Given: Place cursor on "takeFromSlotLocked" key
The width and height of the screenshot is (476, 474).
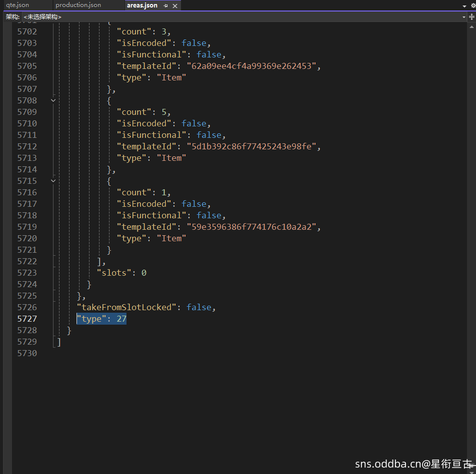Looking at the screenshot, I should pyautogui.click(x=124, y=307).
